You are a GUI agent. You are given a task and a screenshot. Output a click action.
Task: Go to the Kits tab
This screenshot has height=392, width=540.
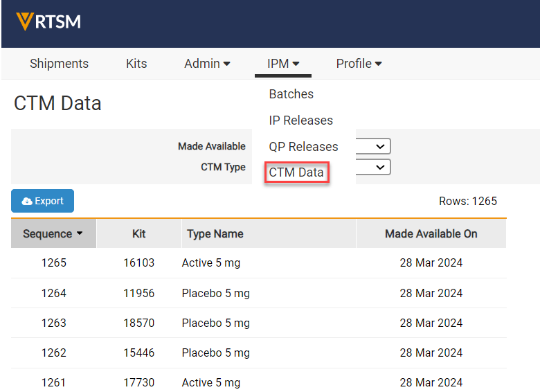coord(136,64)
